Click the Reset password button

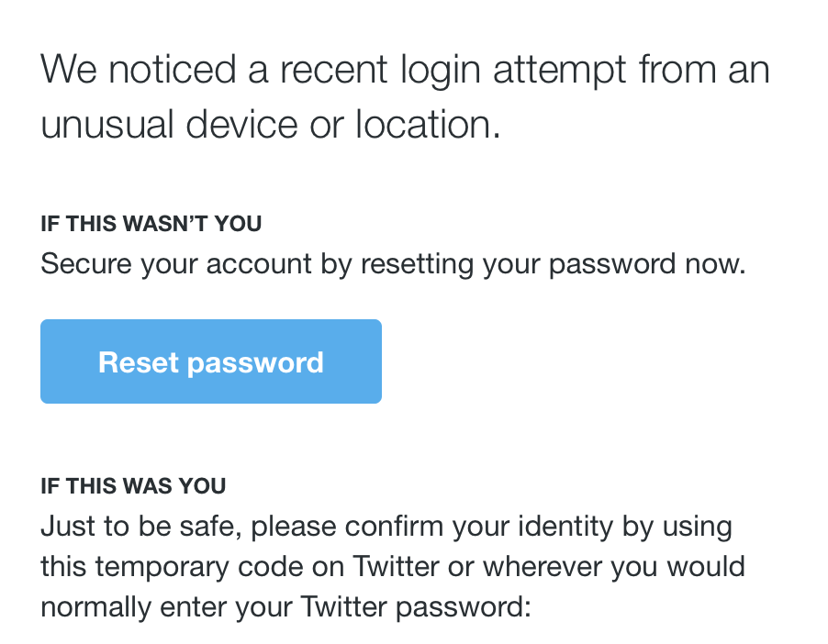point(210,361)
